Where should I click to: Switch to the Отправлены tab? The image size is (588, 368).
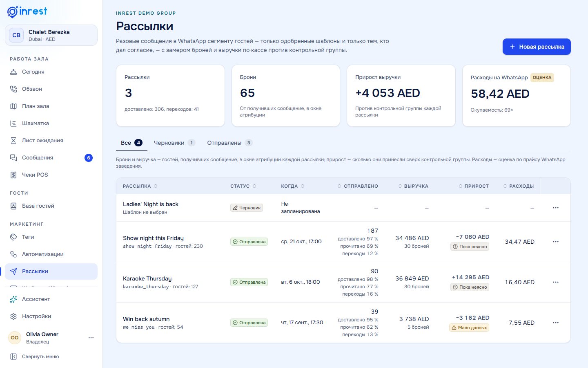(x=230, y=143)
